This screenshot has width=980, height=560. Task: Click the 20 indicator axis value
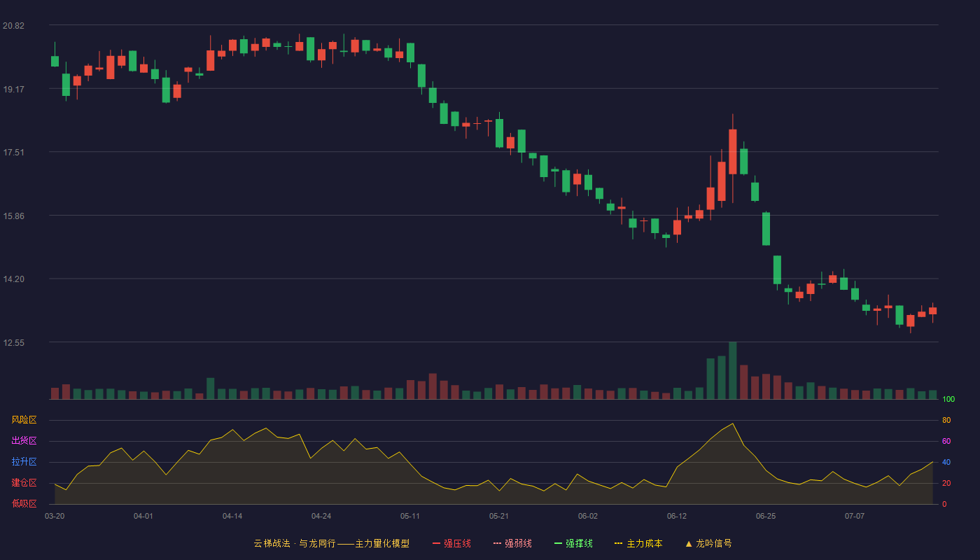coord(946,483)
